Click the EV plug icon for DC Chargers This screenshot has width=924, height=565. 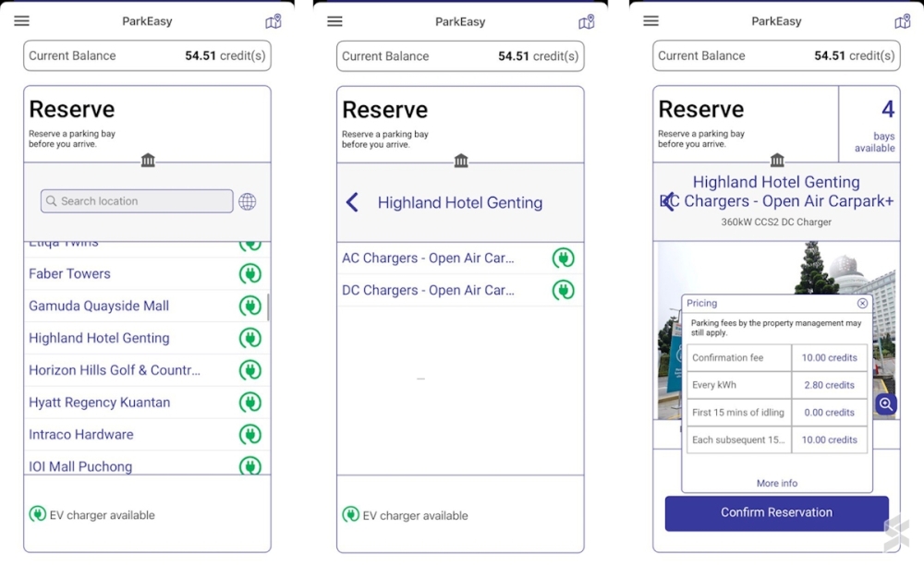pos(564,290)
